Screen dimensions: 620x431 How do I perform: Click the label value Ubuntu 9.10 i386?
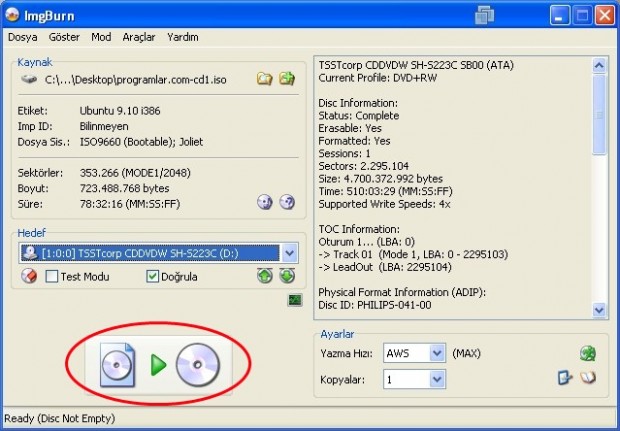pyautogui.click(x=120, y=111)
